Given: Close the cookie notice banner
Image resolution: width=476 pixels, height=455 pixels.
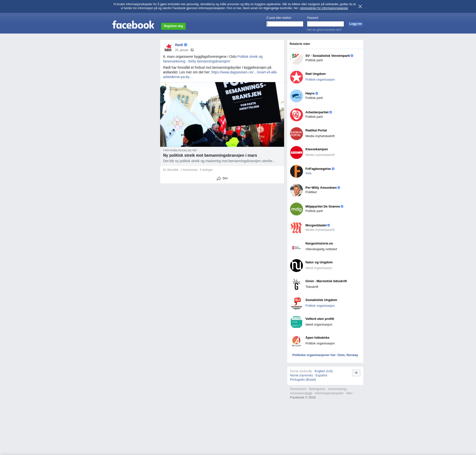Looking at the screenshot, I should pyautogui.click(x=360, y=6).
